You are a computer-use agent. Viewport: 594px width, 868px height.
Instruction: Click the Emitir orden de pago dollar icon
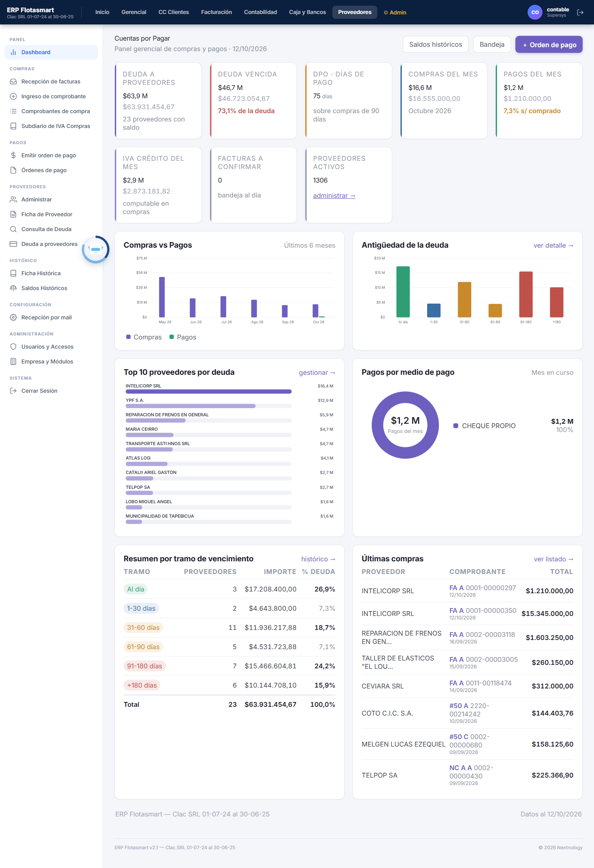point(13,156)
